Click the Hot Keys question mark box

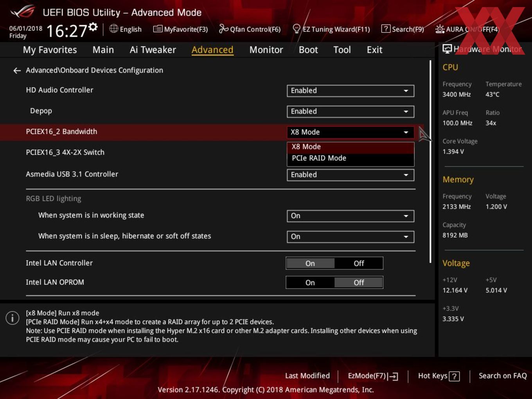454,376
